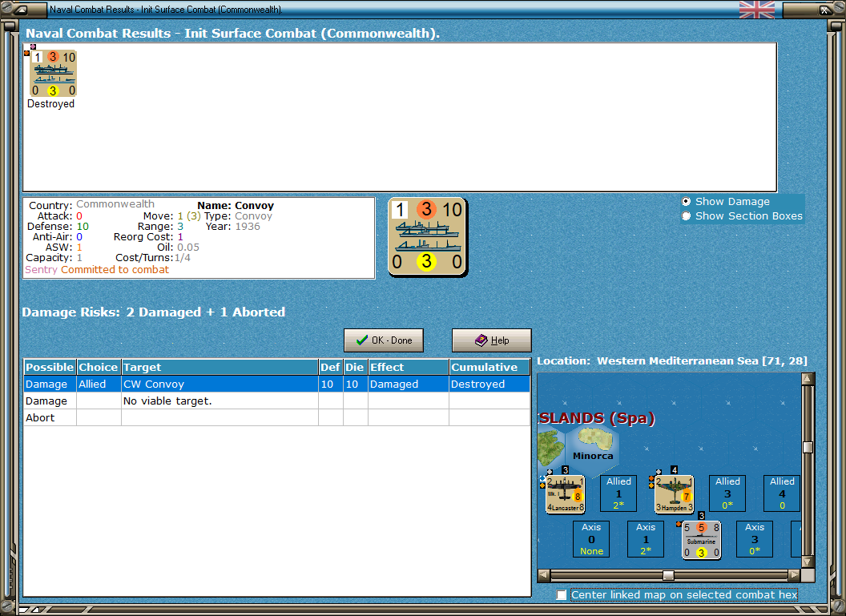Select the Abort row
This screenshot has width=846, height=616.
tap(276, 417)
